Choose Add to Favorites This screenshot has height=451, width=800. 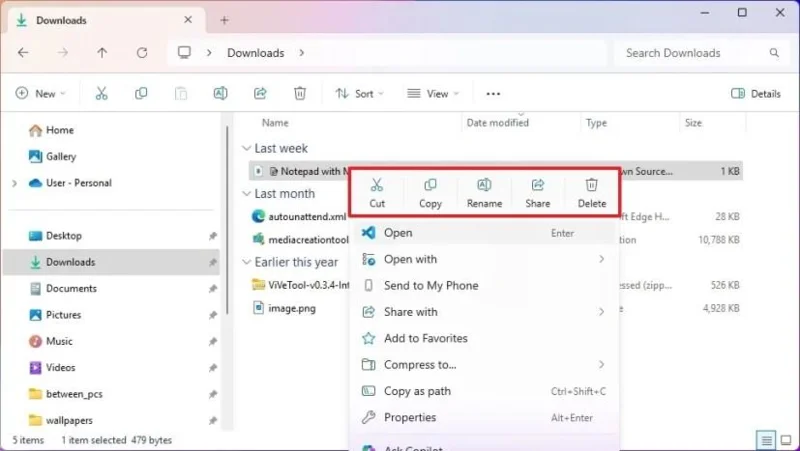tap(483, 338)
